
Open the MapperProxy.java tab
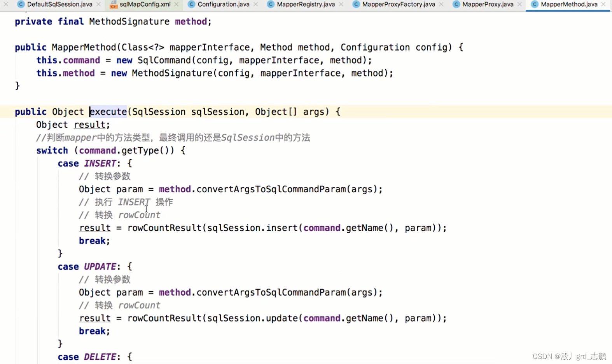click(488, 4)
